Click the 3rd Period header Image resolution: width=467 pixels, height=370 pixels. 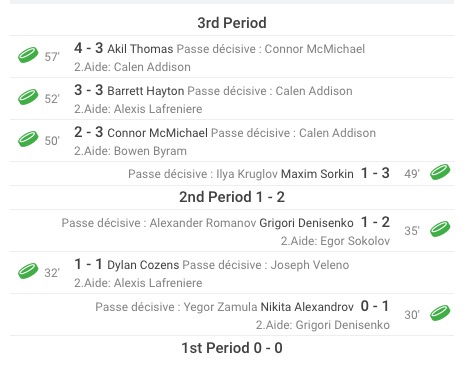(x=232, y=23)
